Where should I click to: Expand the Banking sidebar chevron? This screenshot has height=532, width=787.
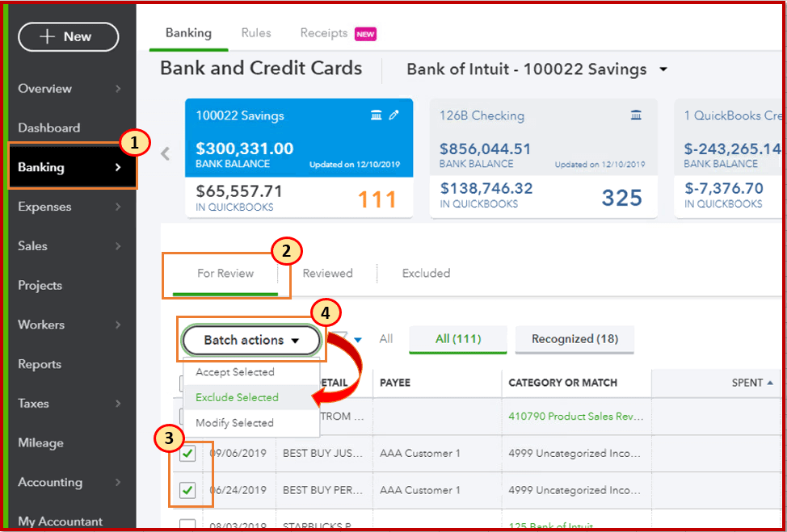point(118,167)
